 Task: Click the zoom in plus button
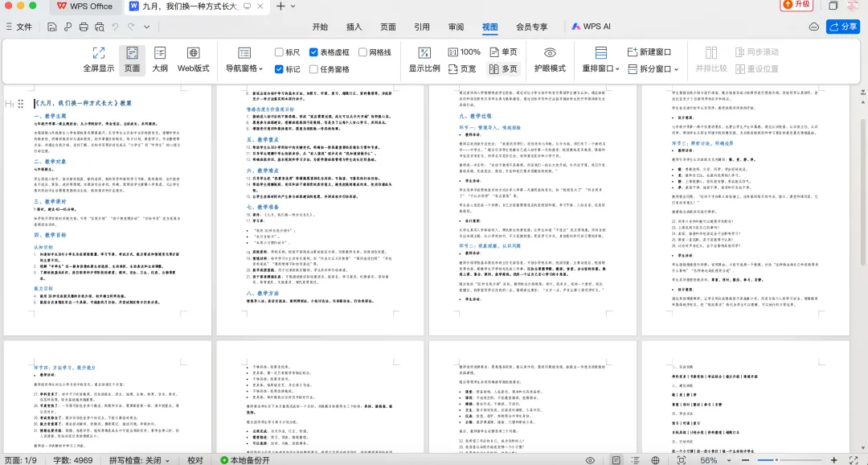click(834, 460)
